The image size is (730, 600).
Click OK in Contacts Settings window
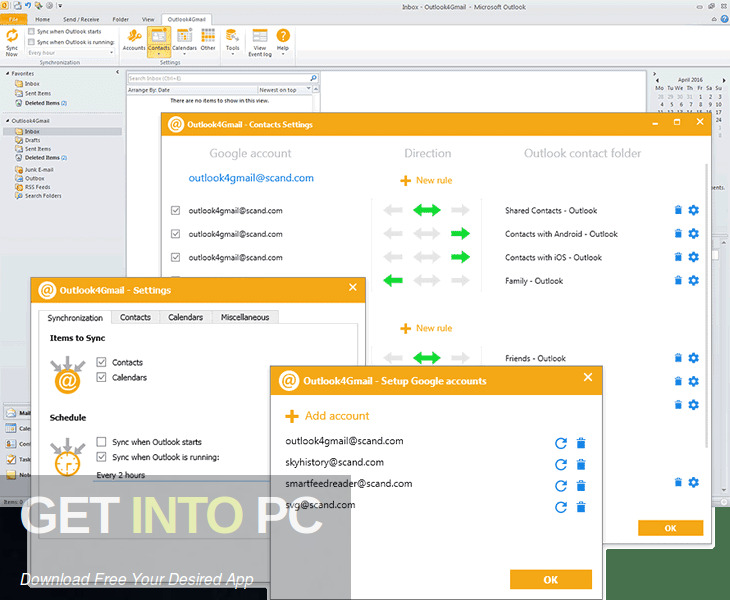tap(670, 528)
